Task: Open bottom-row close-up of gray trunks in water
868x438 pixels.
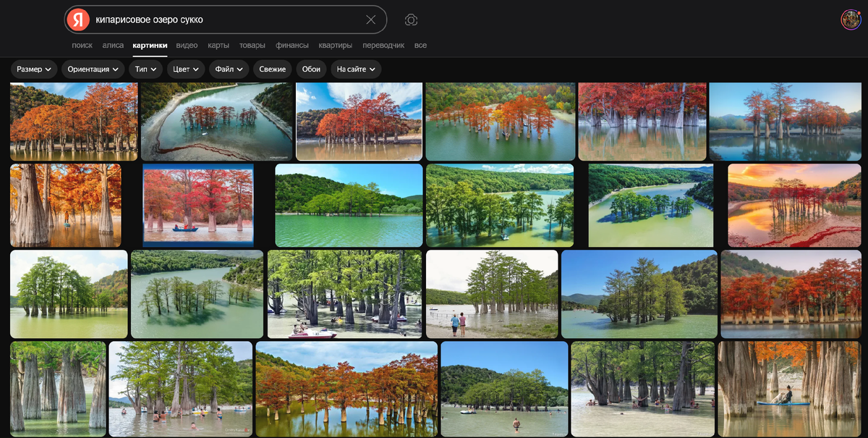Action: pos(58,389)
